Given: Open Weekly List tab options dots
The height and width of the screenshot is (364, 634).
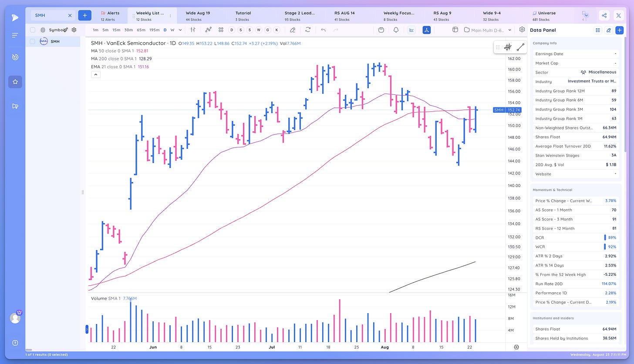Looking at the screenshot, I should click(170, 16).
